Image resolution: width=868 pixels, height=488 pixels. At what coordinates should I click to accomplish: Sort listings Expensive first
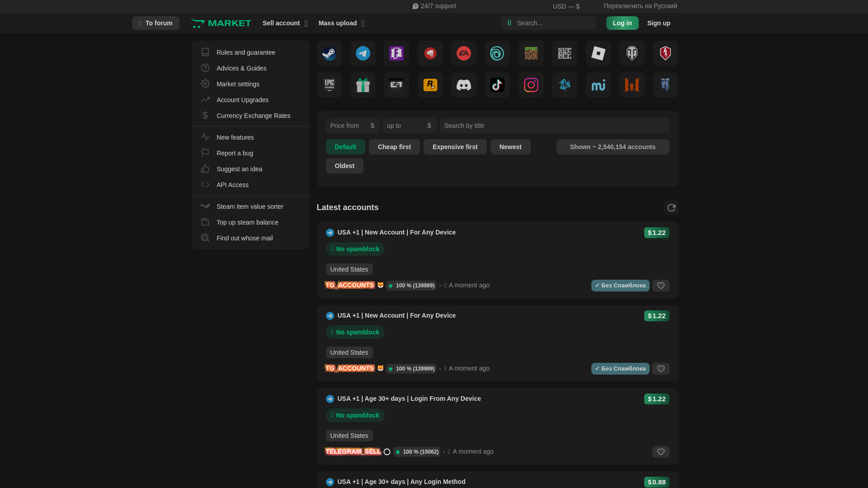455,147
